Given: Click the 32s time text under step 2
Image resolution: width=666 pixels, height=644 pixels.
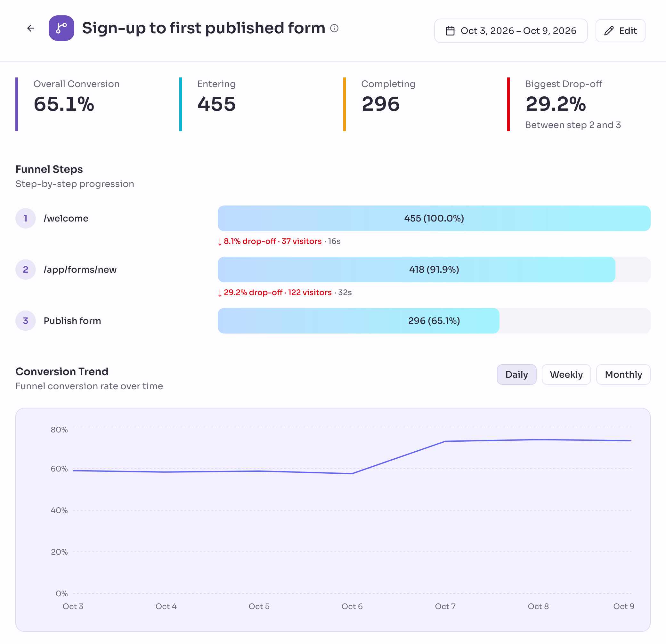Looking at the screenshot, I should pos(345,293).
